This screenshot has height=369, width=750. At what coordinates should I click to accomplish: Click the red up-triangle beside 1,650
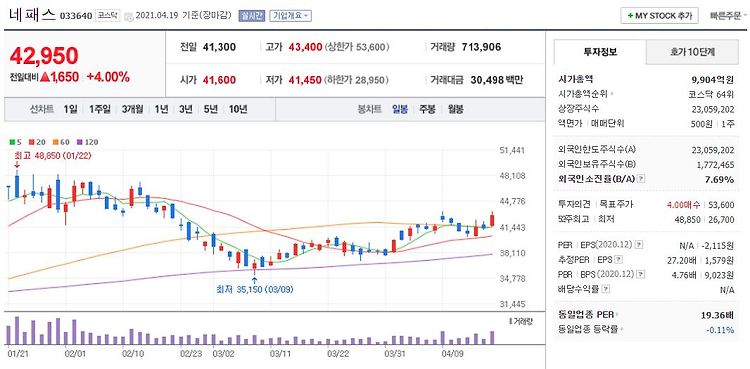coord(45,77)
